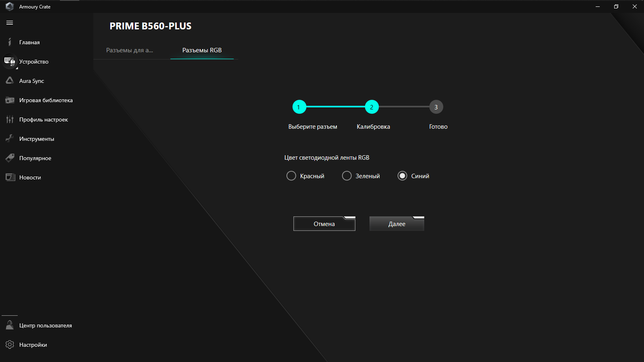
Task: Click the PRIME B560-PLUS title
Action: tap(151, 26)
